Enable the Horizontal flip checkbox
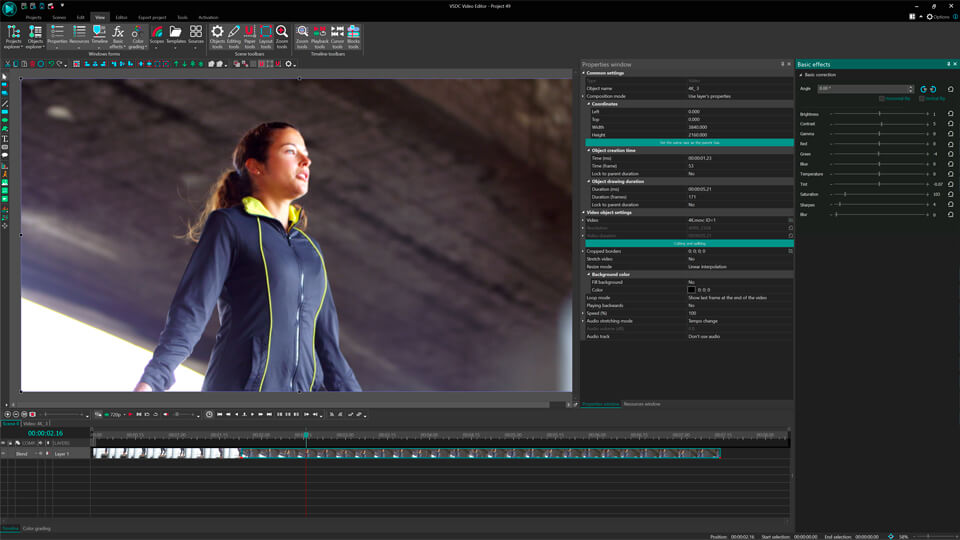960x540 pixels. [882, 99]
